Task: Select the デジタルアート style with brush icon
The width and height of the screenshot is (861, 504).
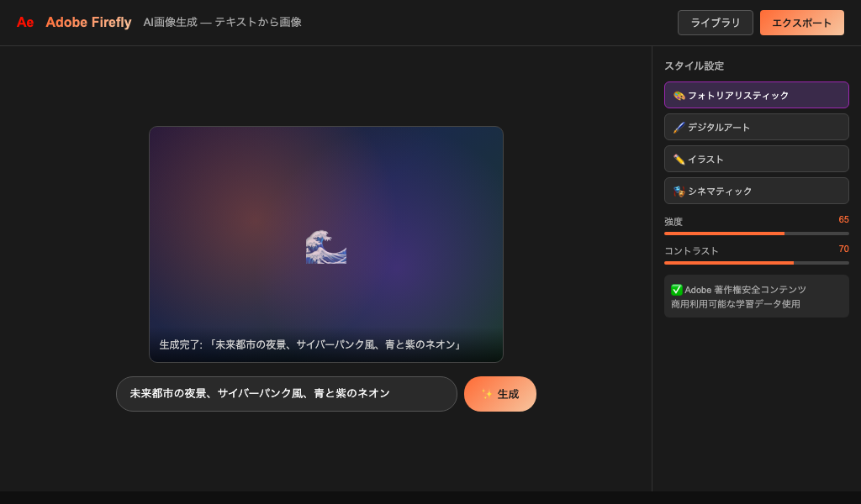Action: pyautogui.click(x=756, y=127)
